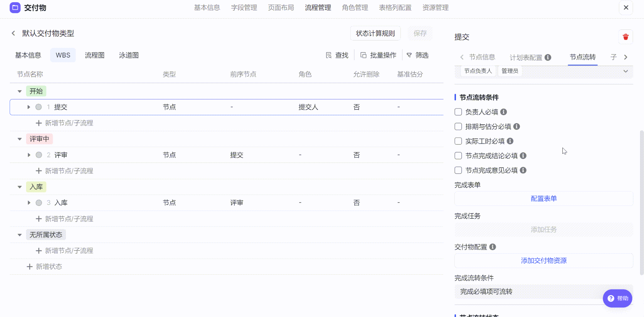Click the info icon next to 节点完成结论必填

tap(523, 156)
